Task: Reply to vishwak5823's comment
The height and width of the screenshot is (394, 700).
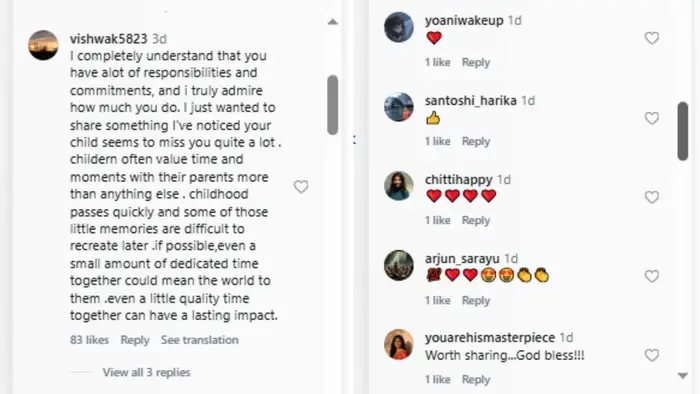Action: click(x=135, y=340)
